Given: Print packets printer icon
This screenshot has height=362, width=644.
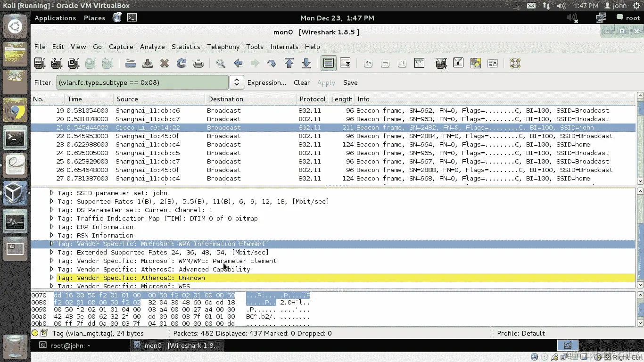Looking at the screenshot, I should coord(198,63).
